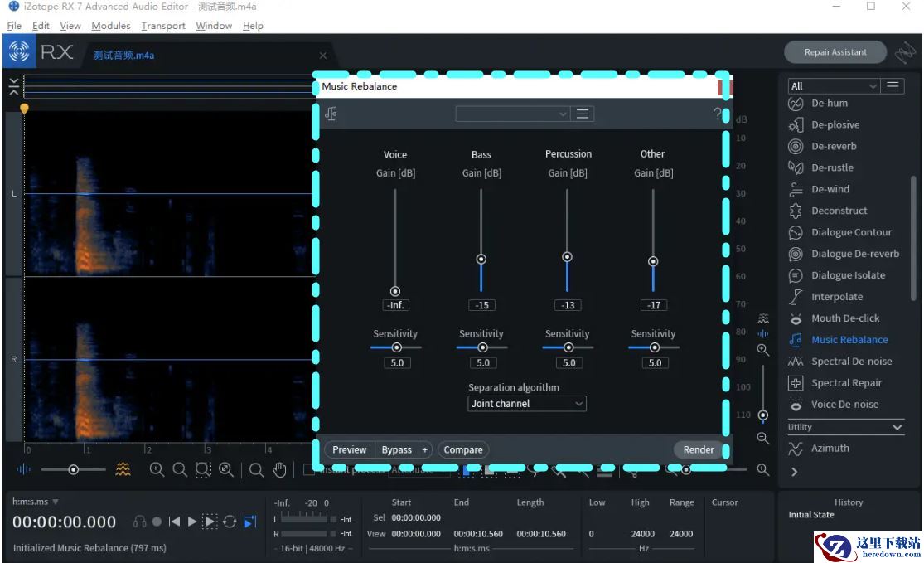Image resolution: width=924 pixels, height=563 pixels.
Task: Toggle playhead follows playback icon
Action: coord(250,522)
